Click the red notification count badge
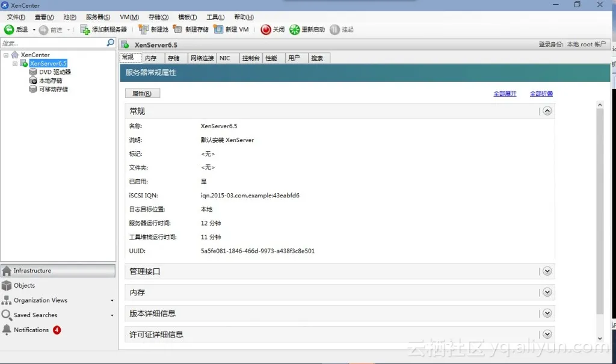This screenshot has height=364, width=616. coord(57,330)
